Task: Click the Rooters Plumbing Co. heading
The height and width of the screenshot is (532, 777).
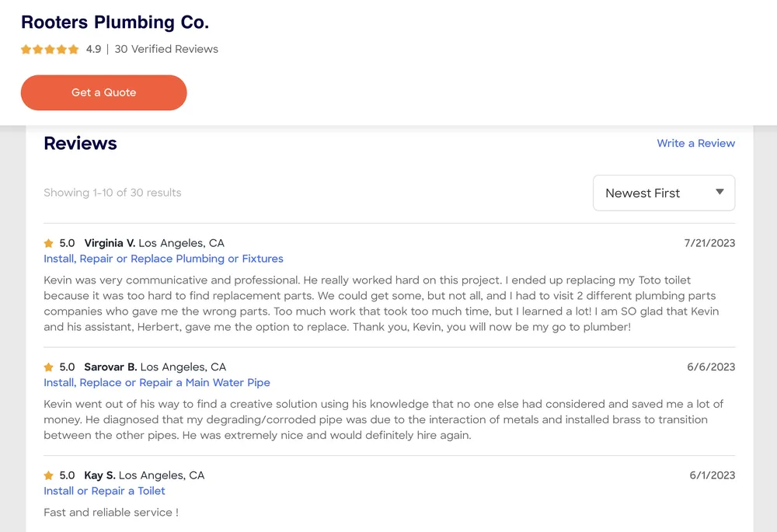Action: point(115,22)
